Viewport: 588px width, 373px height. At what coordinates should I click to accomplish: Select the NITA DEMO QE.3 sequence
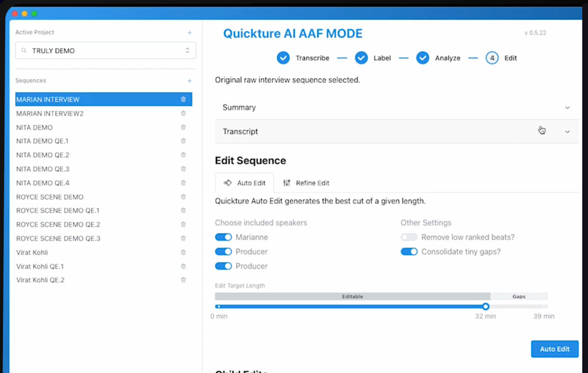(43, 169)
